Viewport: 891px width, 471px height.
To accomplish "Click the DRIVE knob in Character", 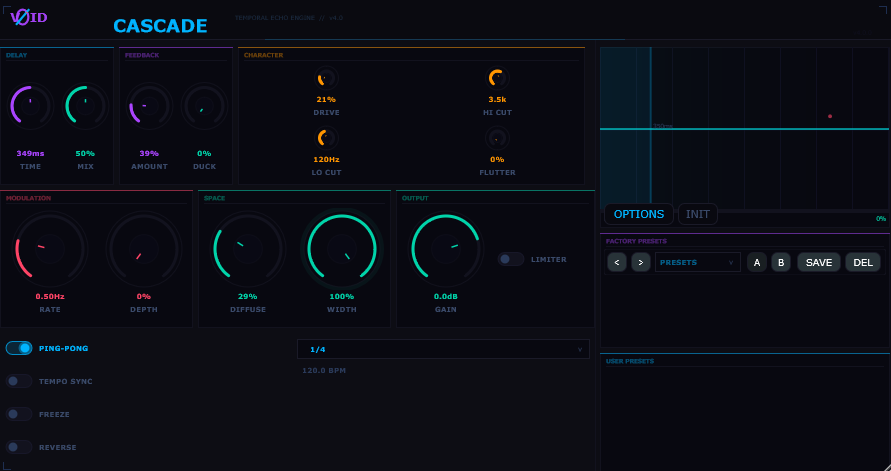I will (326, 78).
